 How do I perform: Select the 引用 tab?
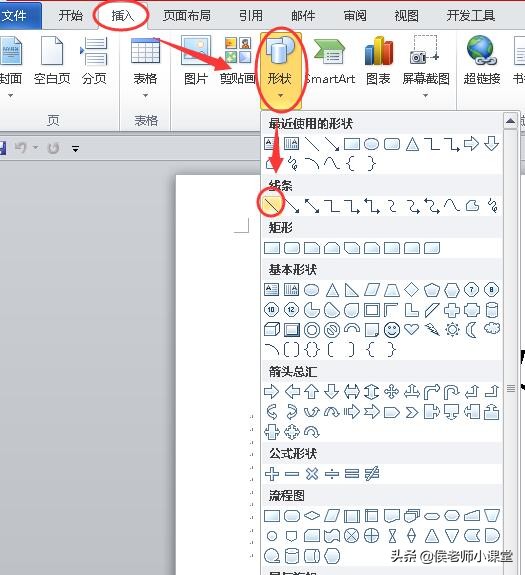point(251,15)
